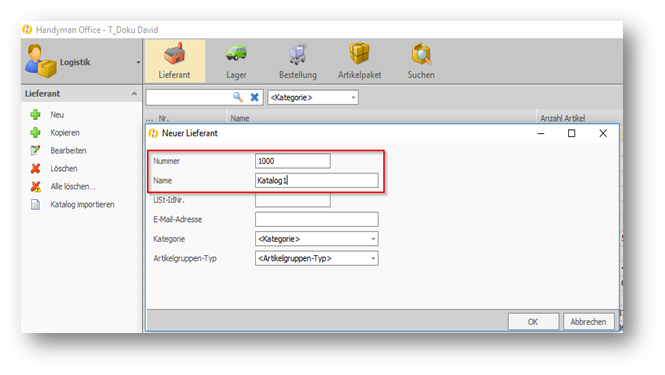This screenshot has height=375, width=665.
Task: Confirm with the OK button
Action: [533, 322]
